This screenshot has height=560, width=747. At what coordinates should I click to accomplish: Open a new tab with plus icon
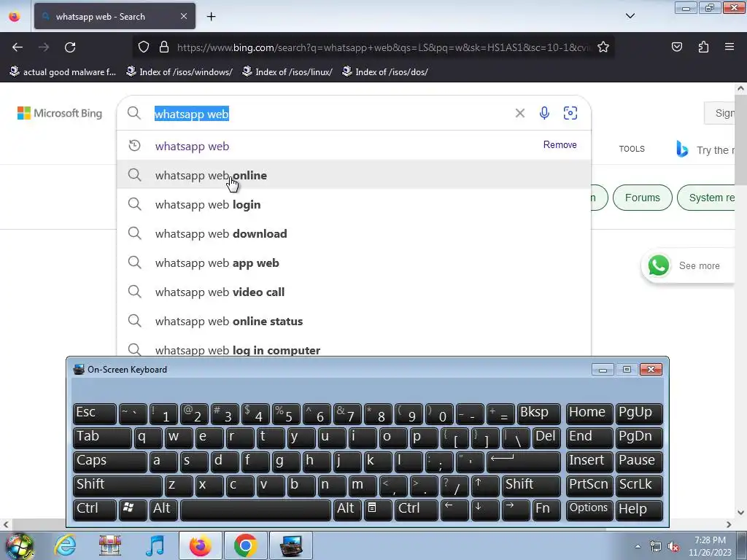[211, 17]
